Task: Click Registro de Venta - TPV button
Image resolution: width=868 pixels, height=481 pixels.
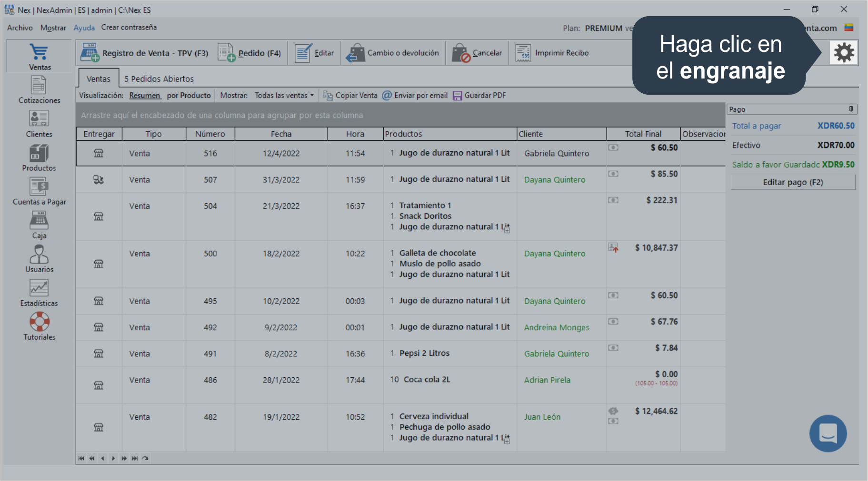Action: point(145,53)
